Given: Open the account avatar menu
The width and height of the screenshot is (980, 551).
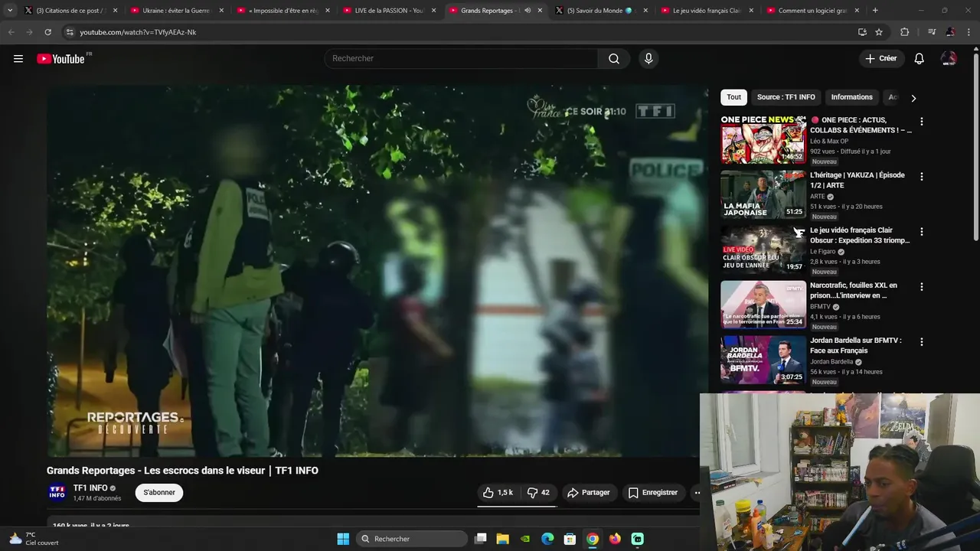Looking at the screenshot, I should coord(949,59).
